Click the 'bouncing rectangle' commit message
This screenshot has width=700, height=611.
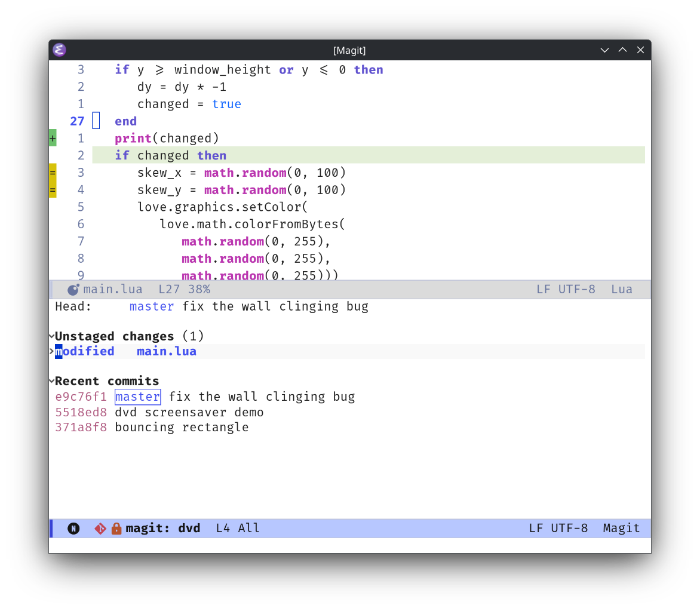(182, 427)
